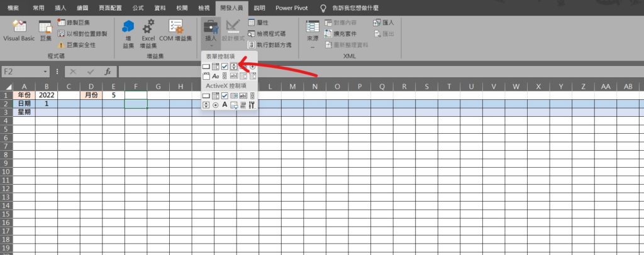Open the 巨集 macros dialog
Viewport: 644px width, 255px height.
(x=45, y=31)
